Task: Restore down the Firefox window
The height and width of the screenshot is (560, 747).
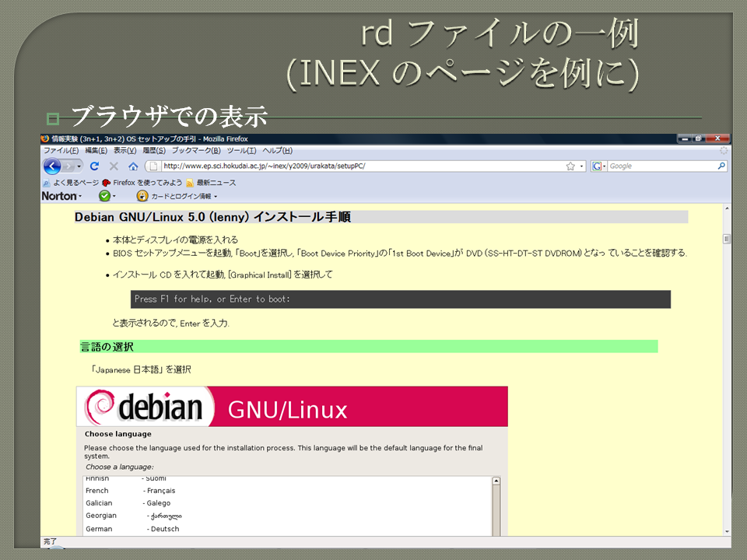Action: coord(698,138)
